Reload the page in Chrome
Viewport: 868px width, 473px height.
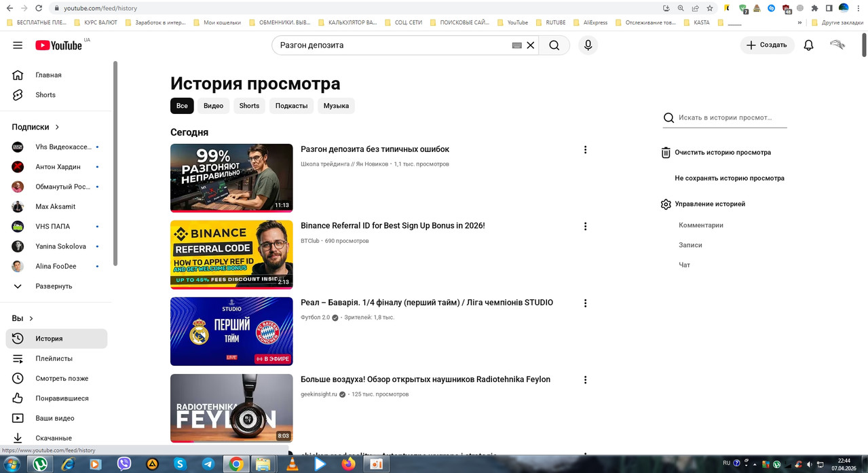(x=39, y=8)
